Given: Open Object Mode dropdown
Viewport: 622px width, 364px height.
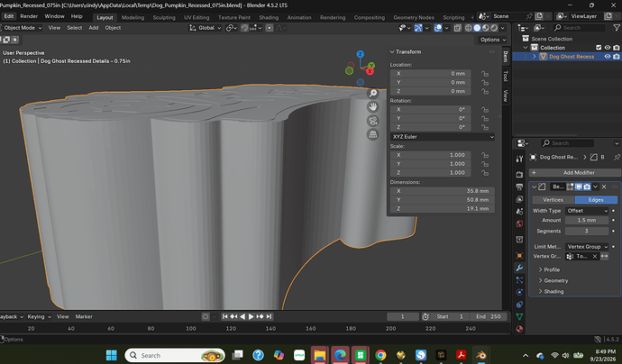Looking at the screenshot, I should click(x=21, y=28).
